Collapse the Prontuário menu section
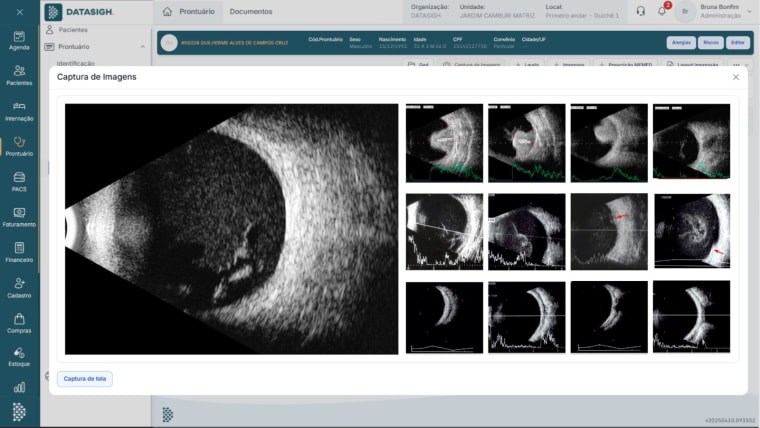 click(142, 47)
